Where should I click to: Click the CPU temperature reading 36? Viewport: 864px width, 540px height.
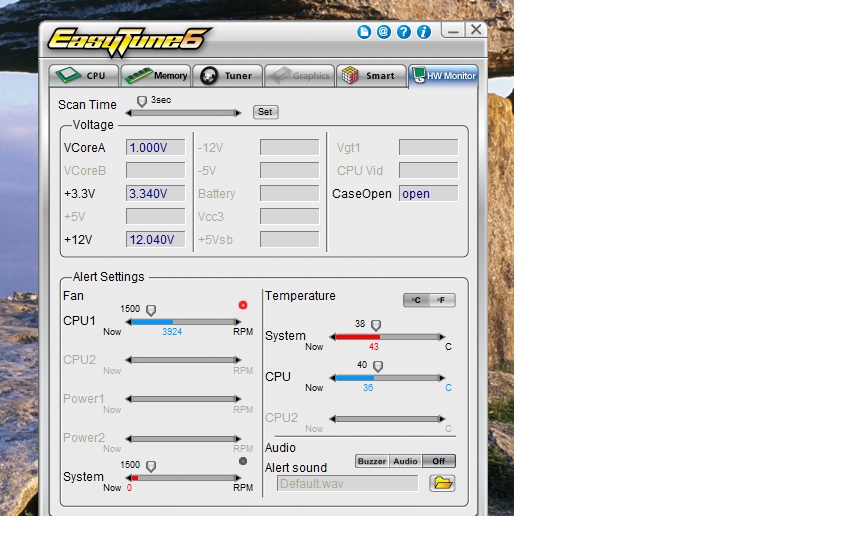coord(368,388)
